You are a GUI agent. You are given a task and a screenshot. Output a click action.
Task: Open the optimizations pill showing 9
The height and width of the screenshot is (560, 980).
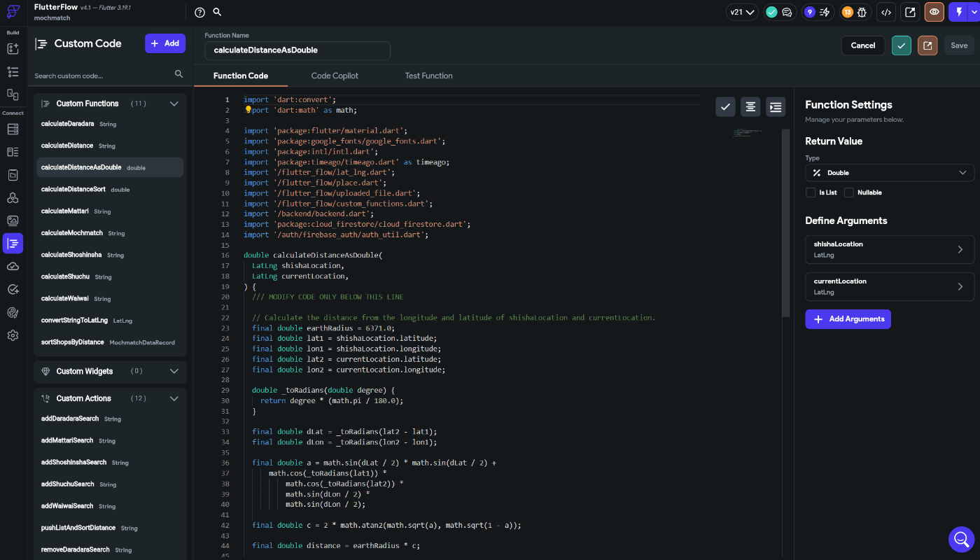click(x=817, y=12)
